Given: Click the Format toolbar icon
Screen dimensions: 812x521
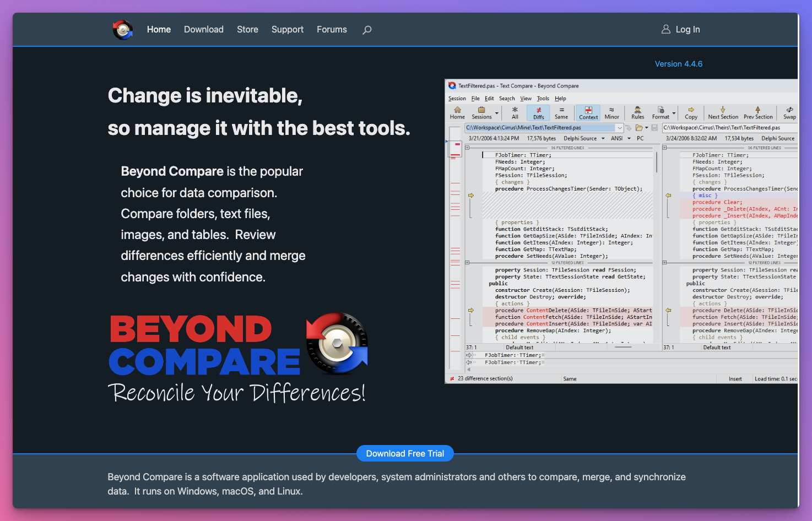Looking at the screenshot, I should coord(661,113).
